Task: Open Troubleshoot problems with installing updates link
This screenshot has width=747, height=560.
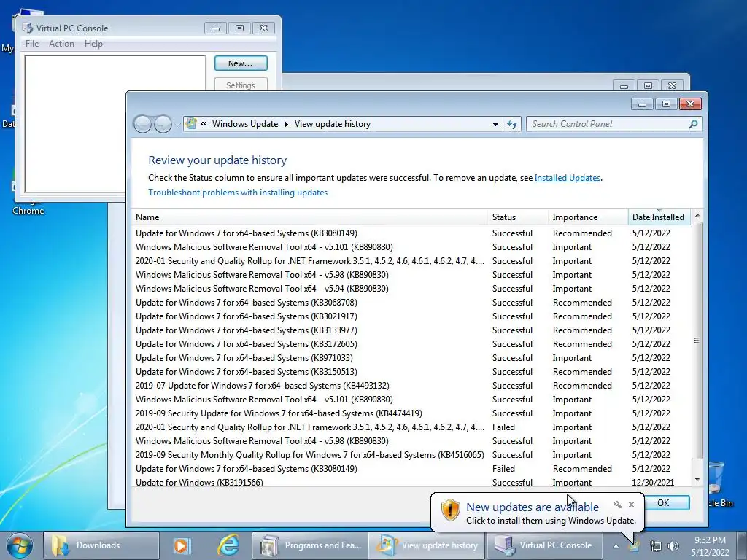Action: (238, 192)
